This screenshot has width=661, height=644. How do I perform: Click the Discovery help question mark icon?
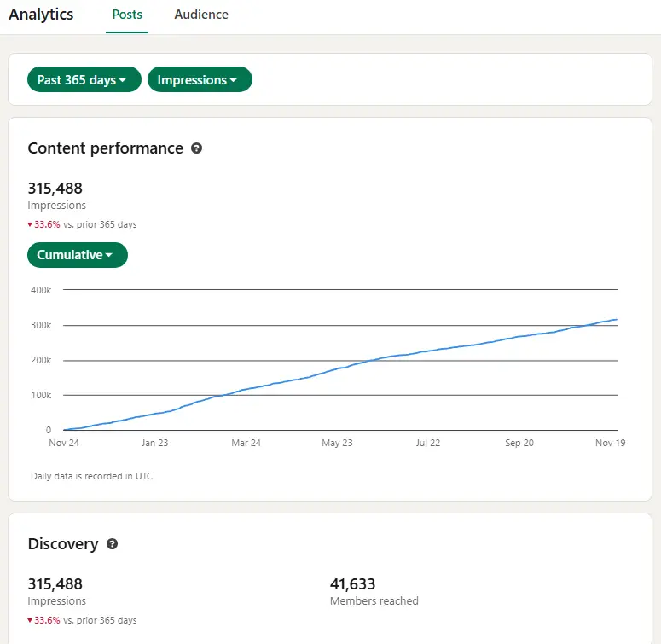(112, 544)
